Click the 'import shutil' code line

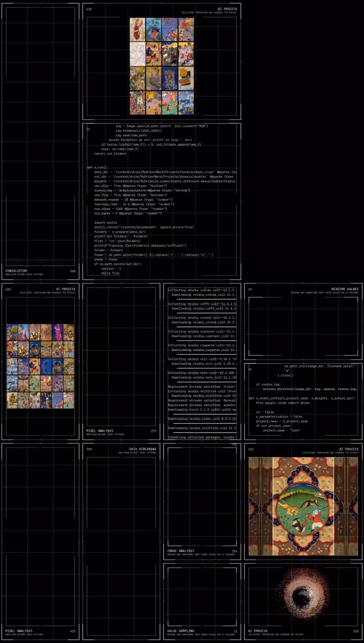[106, 222]
